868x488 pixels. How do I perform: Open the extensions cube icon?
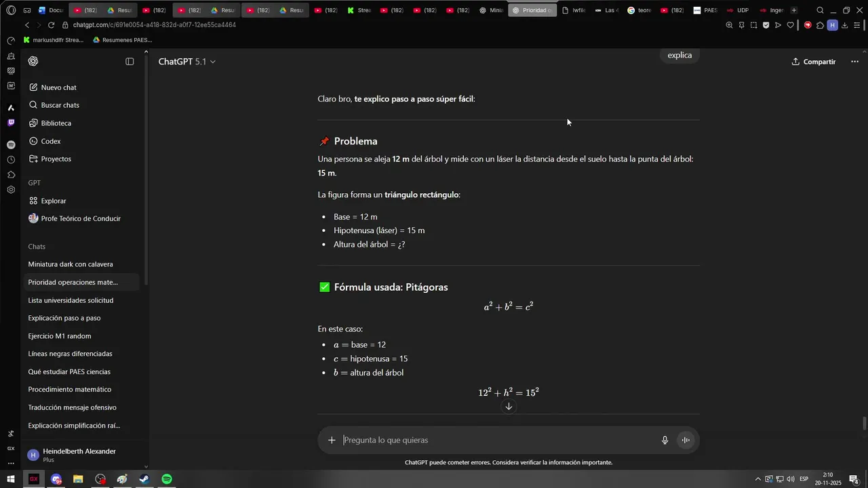pos(820,25)
